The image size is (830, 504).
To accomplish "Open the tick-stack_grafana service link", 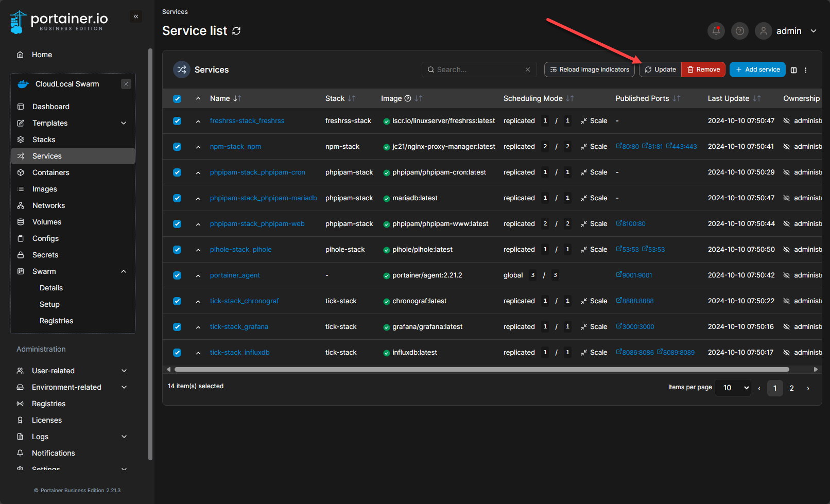I will pos(239,327).
